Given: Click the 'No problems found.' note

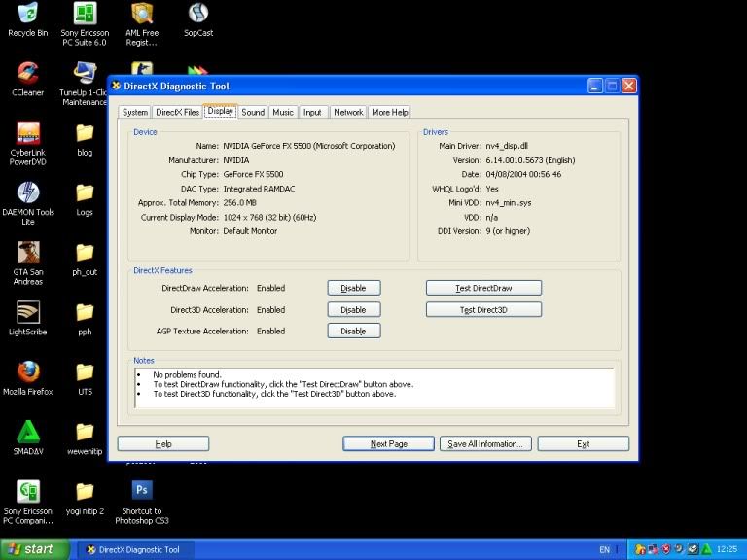Looking at the screenshot, I should click(x=187, y=374).
